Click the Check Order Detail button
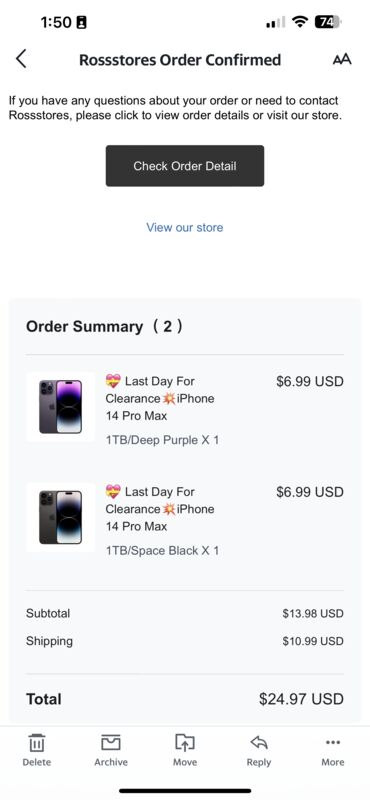The width and height of the screenshot is (370, 800). coord(185,166)
